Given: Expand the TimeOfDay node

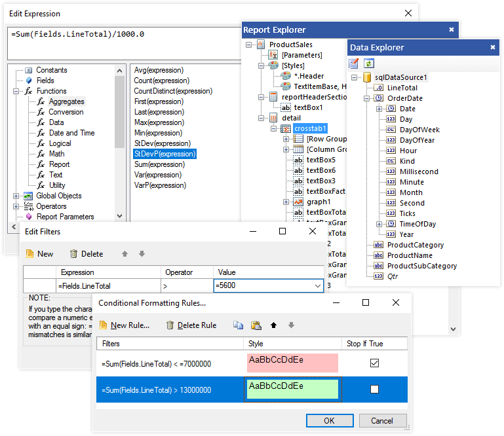Looking at the screenshot, I should (379, 224).
